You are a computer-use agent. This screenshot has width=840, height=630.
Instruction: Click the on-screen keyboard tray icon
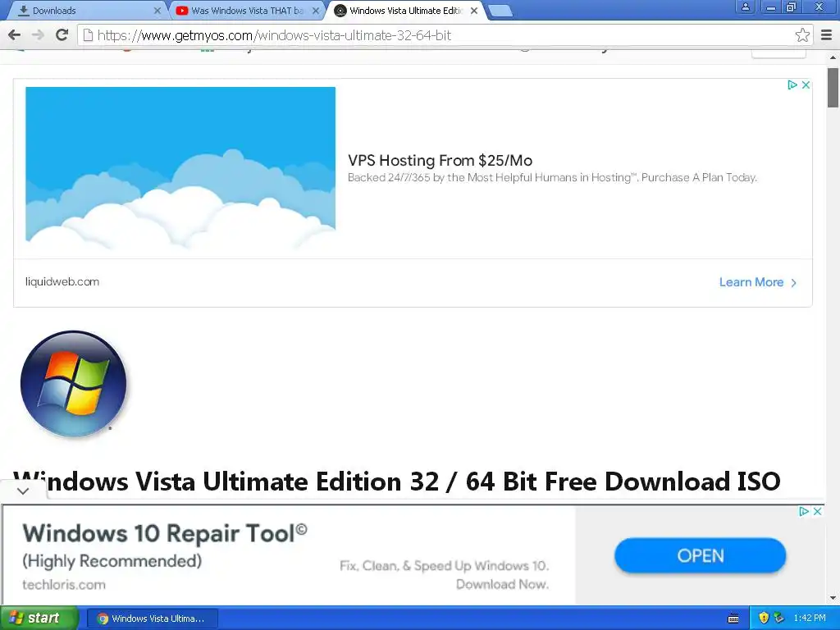tap(733, 619)
